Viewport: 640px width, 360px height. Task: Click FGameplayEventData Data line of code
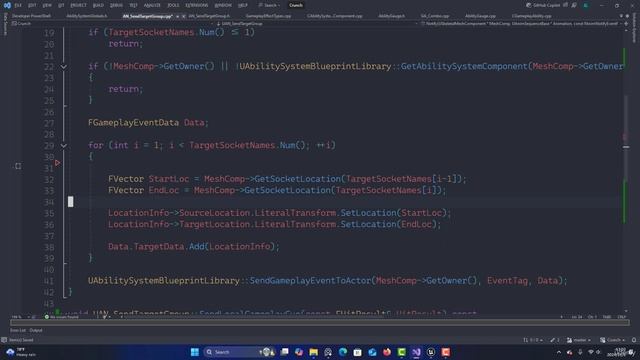coord(148,122)
